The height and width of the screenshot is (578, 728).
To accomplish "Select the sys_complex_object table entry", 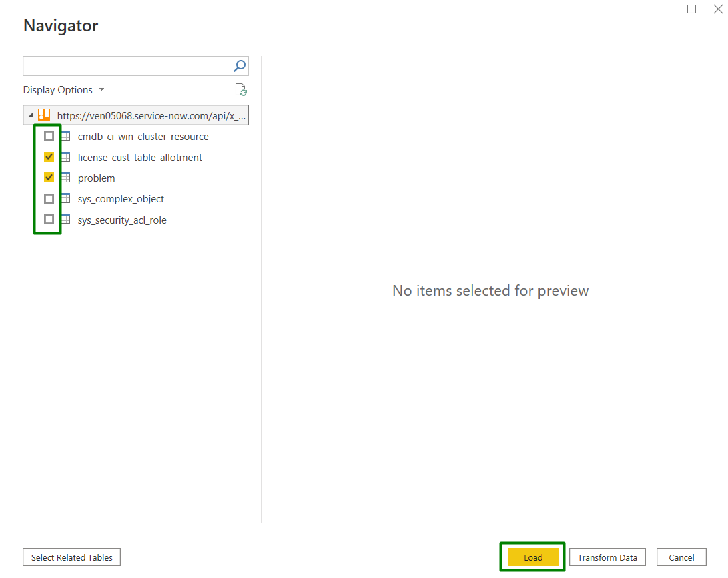I will coord(121,198).
